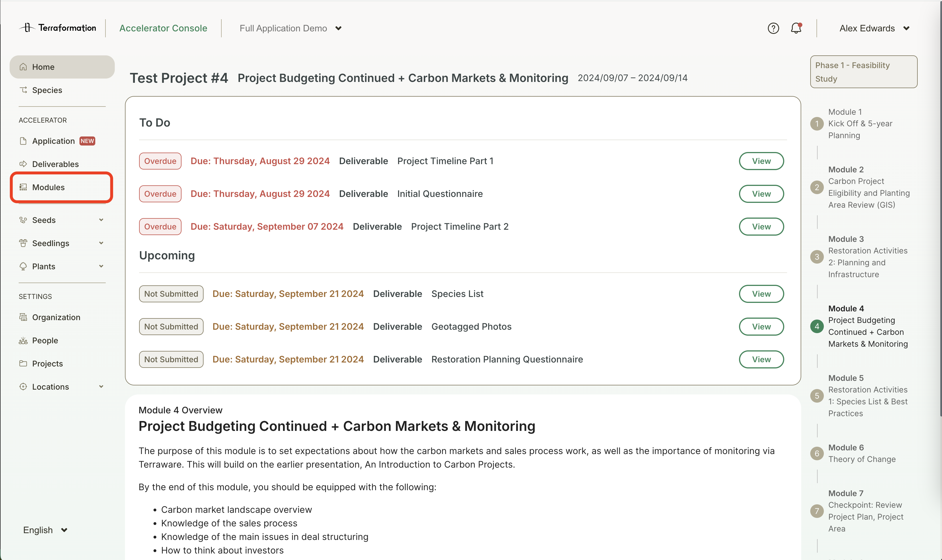Click the Deliverables icon
This screenshot has width=942, height=560.
[x=23, y=164]
